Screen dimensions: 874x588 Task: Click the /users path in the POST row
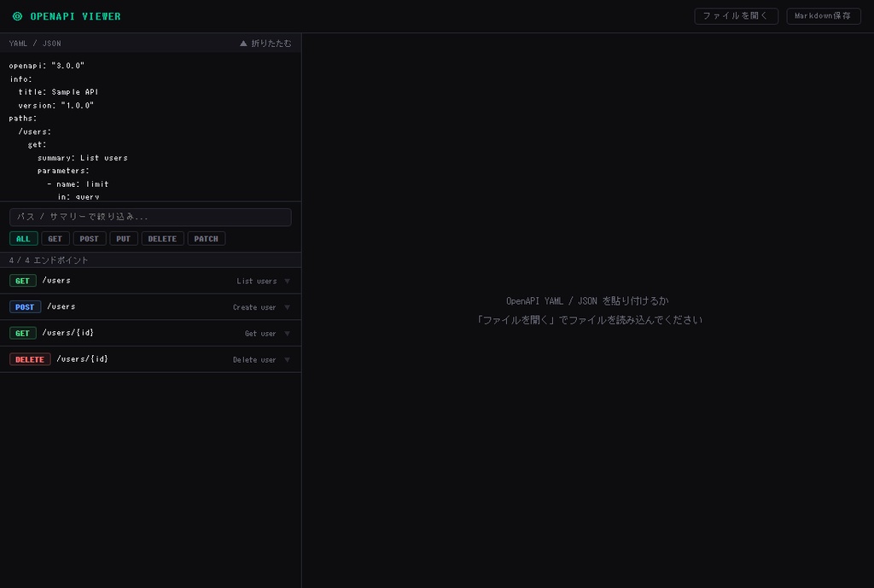61,306
